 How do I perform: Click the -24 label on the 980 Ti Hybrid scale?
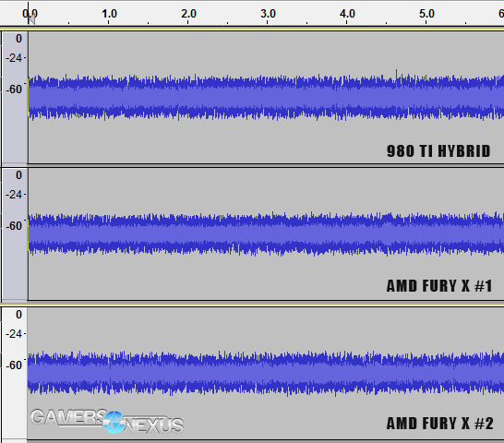click(x=14, y=58)
